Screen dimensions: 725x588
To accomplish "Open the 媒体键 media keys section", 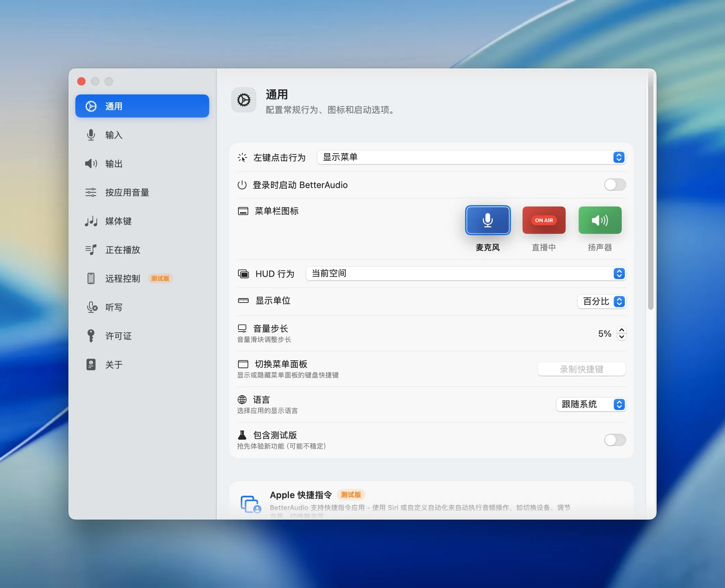I will 118,221.
